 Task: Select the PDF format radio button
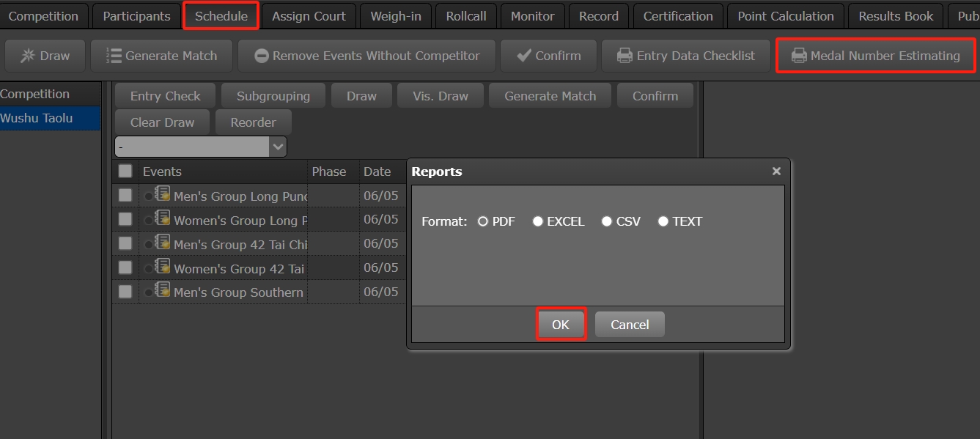pos(482,221)
